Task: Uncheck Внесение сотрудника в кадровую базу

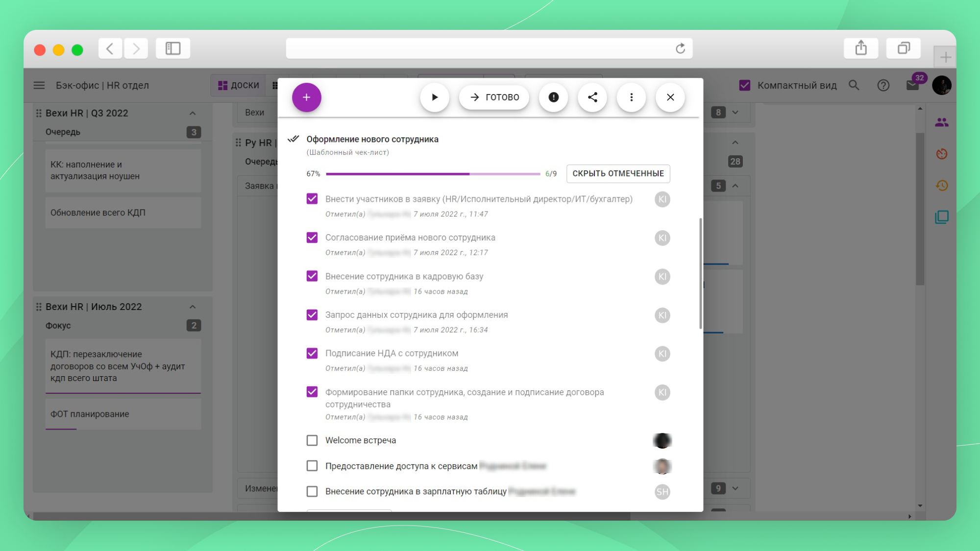Action: (312, 276)
